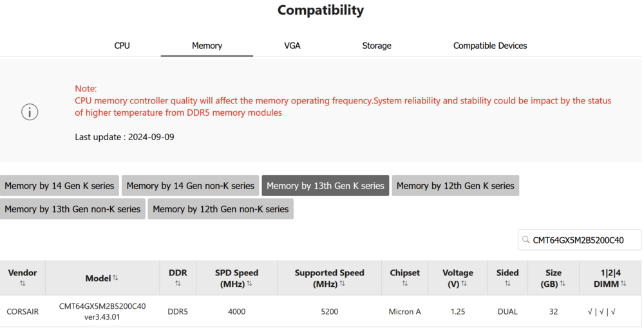Sort by SPD Speed sort arrows
Viewport: 644px width, 328px height.
249,284
